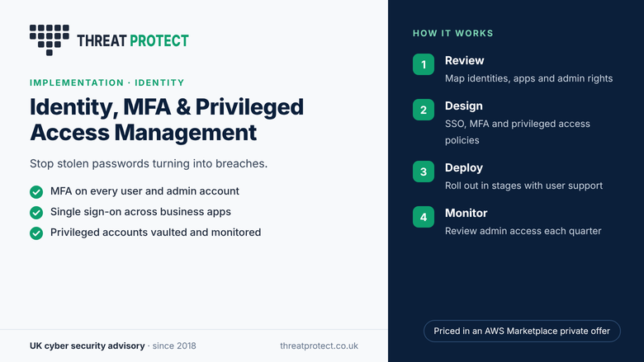Click the Threat Protect shield grid logo icon
This screenshot has width=644, height=362.
(50, 40)
